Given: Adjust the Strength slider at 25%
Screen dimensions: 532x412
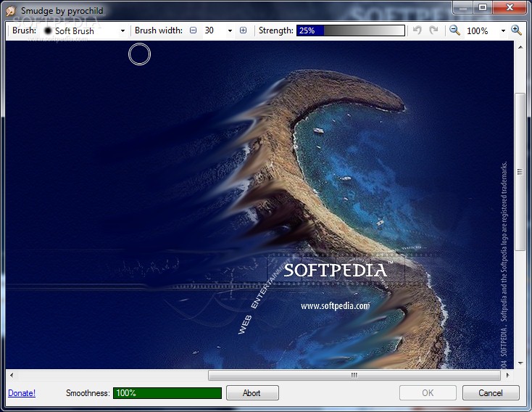Looking at the screenshot, I should (x=351, y=30).
